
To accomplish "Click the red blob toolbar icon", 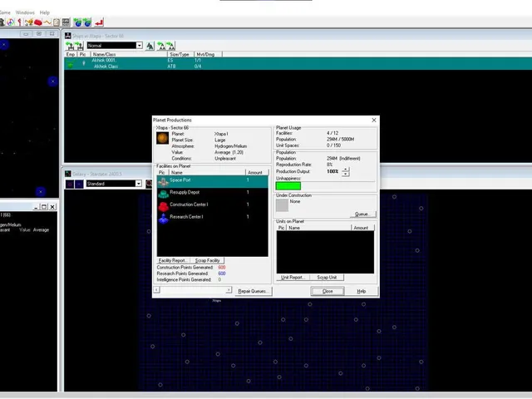I will coord(38,22).
